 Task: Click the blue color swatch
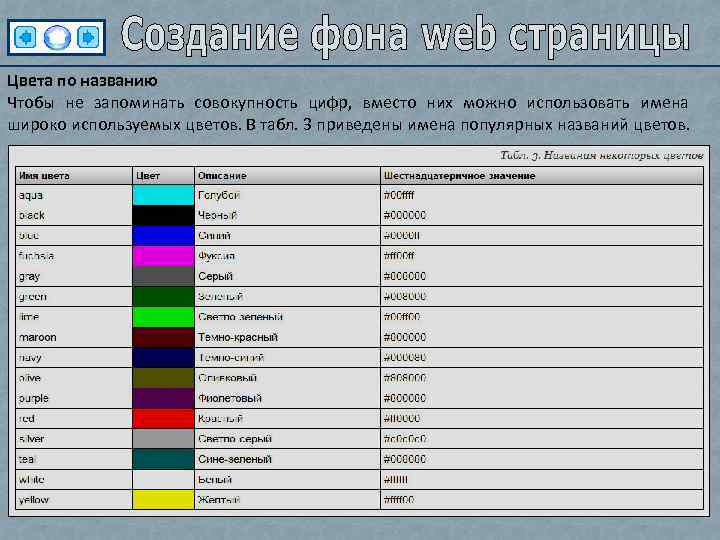point(163,236)
